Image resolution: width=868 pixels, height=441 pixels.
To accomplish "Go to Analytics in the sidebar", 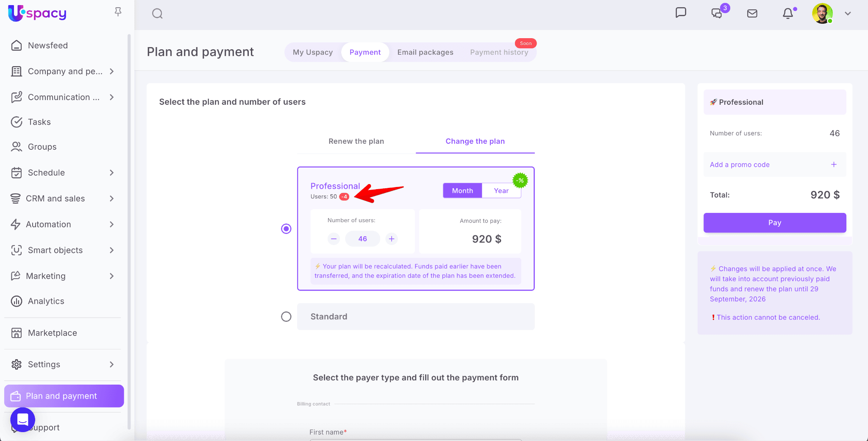I will (46, 301).
